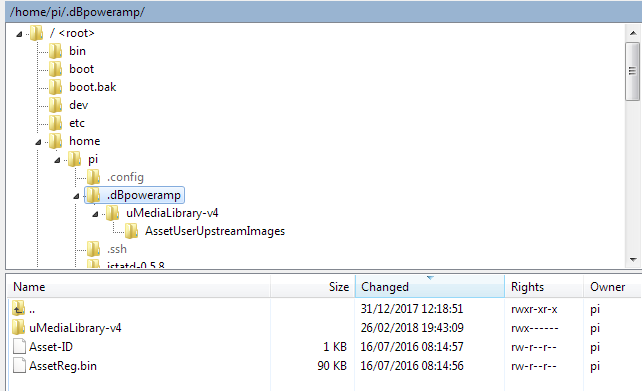Select AssetUserUpstreamImages in the directory tree
Image resolution: width=642 pixels, height=391 pixels.
215,231
